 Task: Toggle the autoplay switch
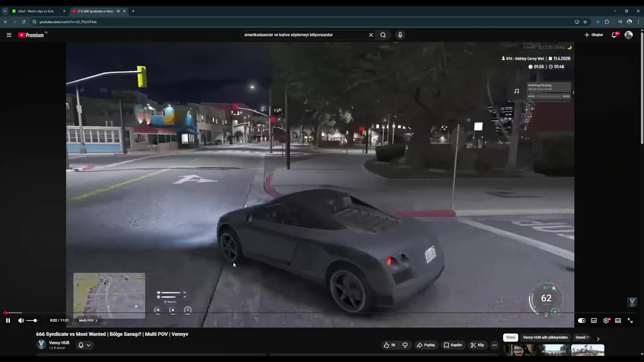point(582,320)
